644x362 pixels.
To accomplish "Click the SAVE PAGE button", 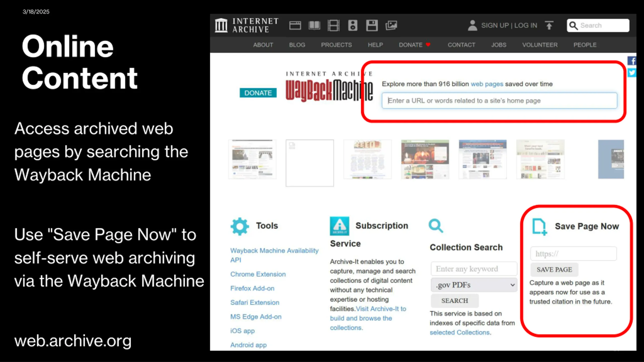I will point(554,269).
